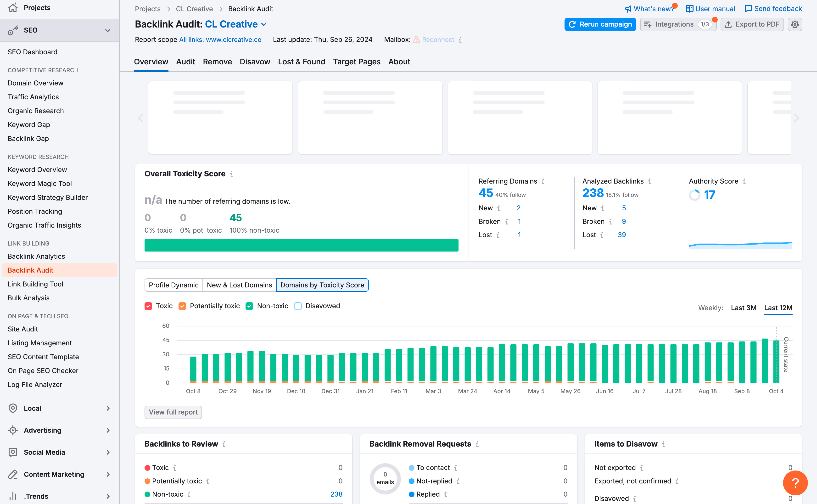Viewport: 817px width, 504px height.
Task: Click info icon next to Analyzed Backlinks
Action: coord(649,181)
